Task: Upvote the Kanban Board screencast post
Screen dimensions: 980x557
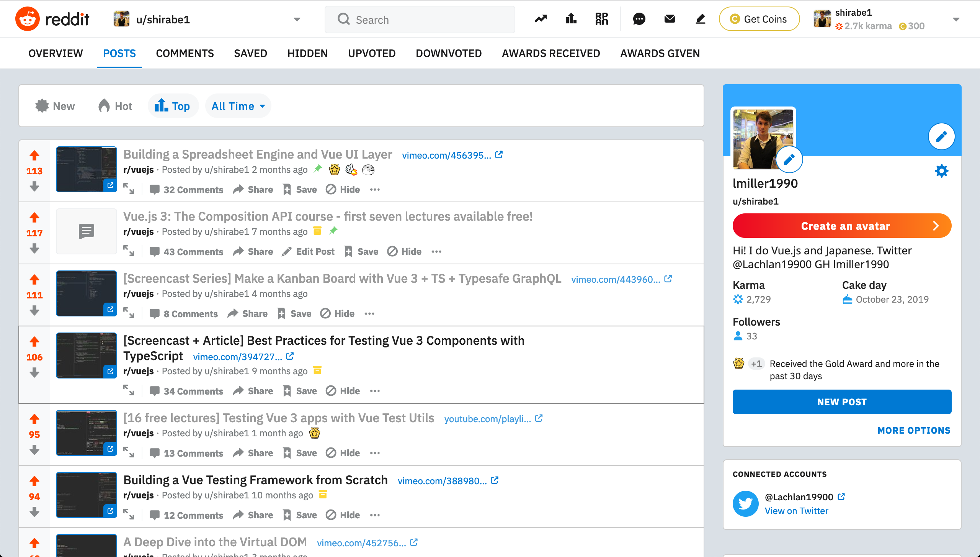Action: pyautogui.click(x=34, y=280)
